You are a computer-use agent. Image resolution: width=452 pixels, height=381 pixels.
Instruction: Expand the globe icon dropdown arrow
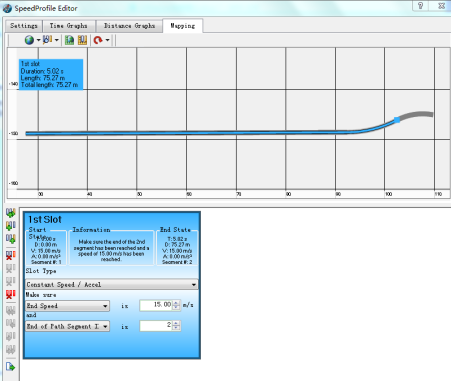[38, 40]
